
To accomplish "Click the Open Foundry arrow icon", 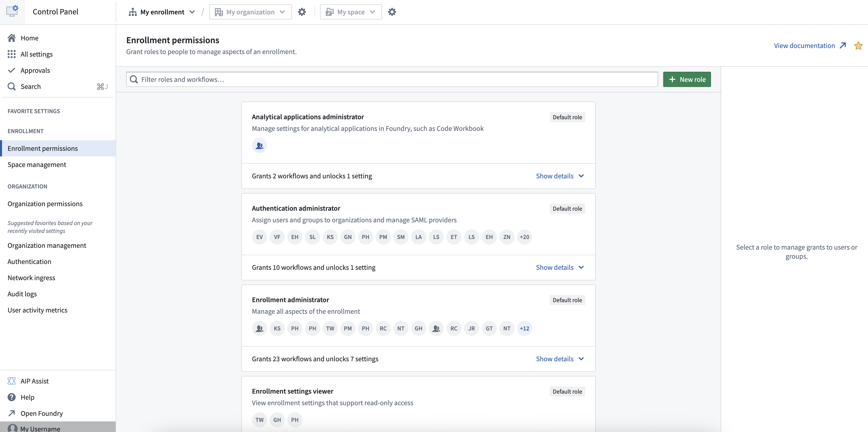I will [12, 413].
